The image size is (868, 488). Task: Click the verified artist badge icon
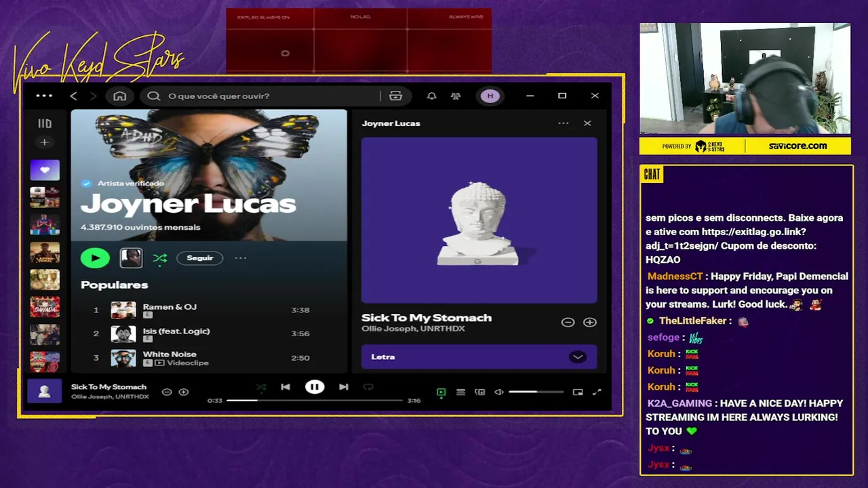[87, 183]
